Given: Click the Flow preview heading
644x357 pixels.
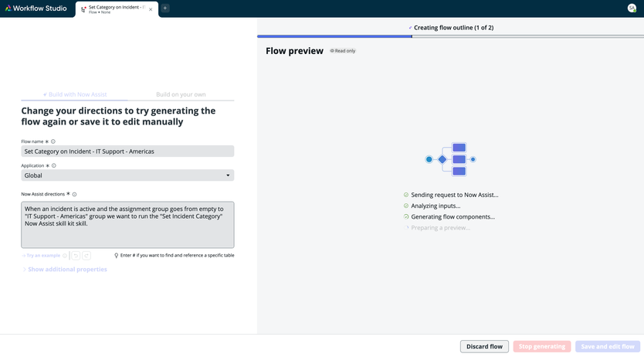Looking at the screenshot, I should (x=294, y=51).
